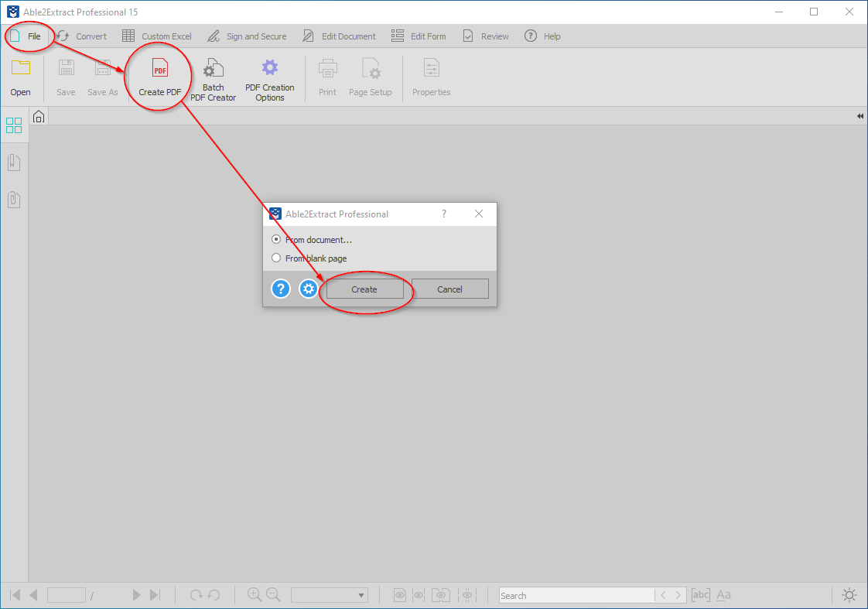868x609 pixels.
Task: Go to the last page
Action: click(x=155, y=595)
